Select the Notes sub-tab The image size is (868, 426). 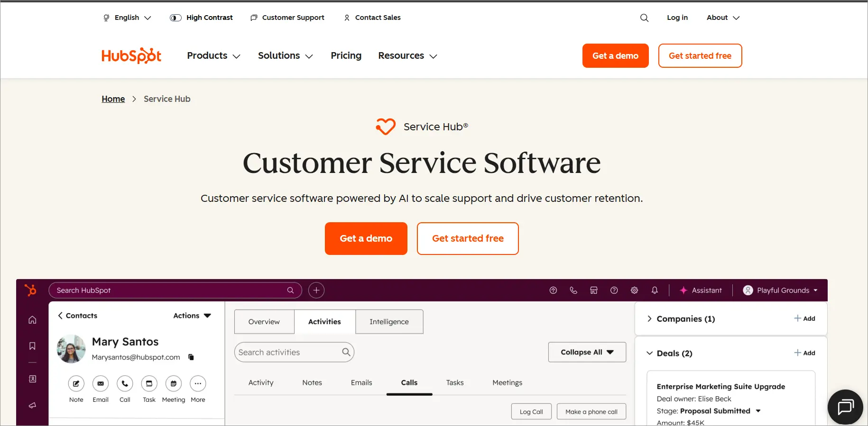312,382
